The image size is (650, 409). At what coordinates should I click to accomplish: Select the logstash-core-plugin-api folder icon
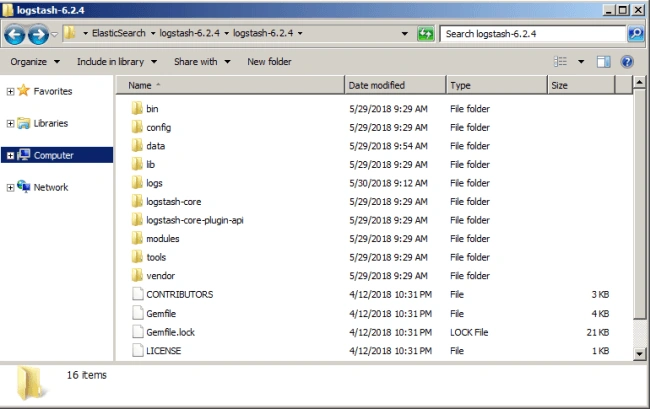[137, 220]
